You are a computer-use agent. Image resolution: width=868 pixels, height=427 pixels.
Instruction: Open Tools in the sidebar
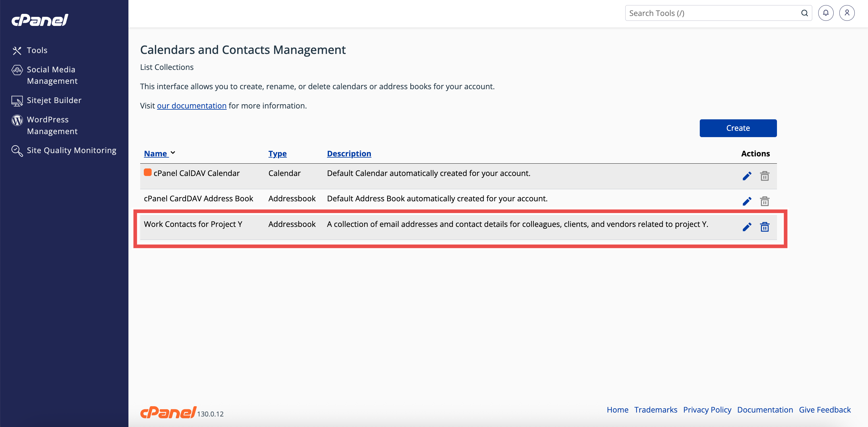[x=37, y=50]
